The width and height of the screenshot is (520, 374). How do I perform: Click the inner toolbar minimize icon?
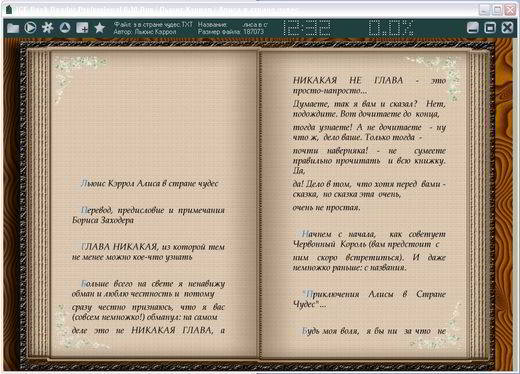point(472,28)
